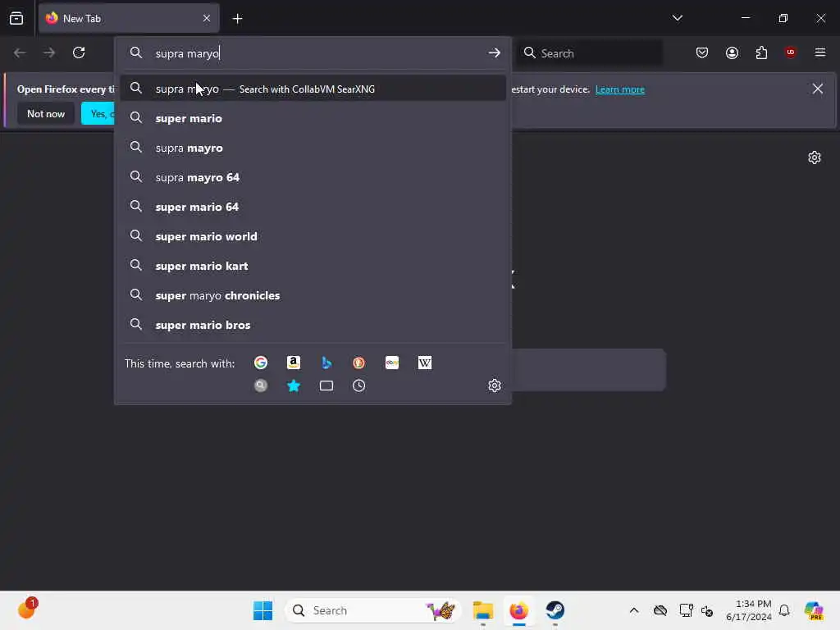Open the clock showing 1:34 PM
The height and width of the screenshot is (630, 840).
[x=748, y=610]
